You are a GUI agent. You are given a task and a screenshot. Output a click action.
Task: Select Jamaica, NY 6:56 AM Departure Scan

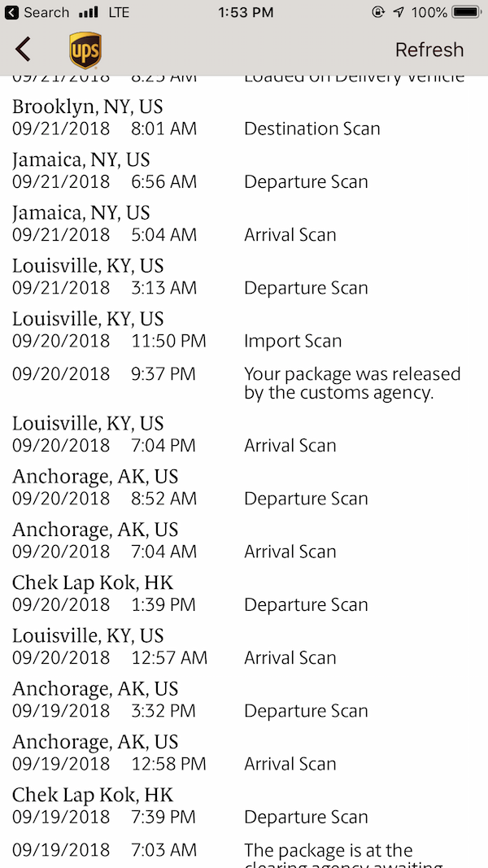point(244,171)
